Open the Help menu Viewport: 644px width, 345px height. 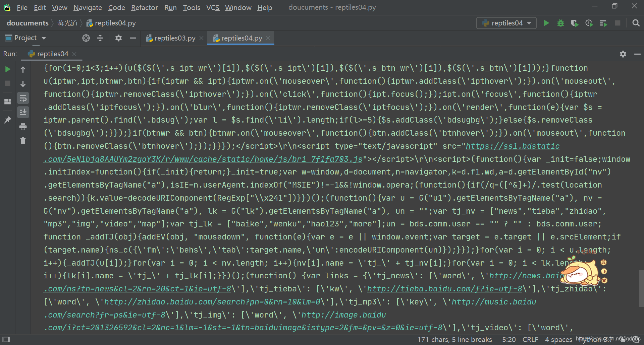click(x=265, y=7)
